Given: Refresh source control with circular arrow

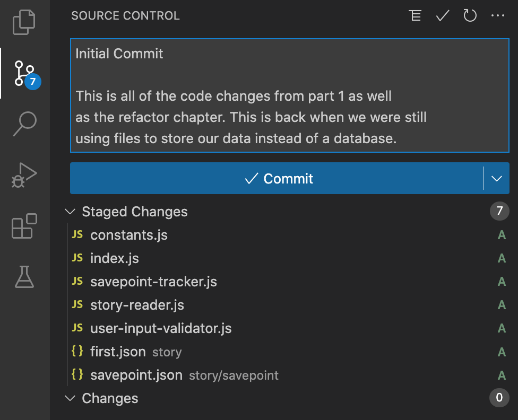Looking at the screenshot, I should coord(469,15).
